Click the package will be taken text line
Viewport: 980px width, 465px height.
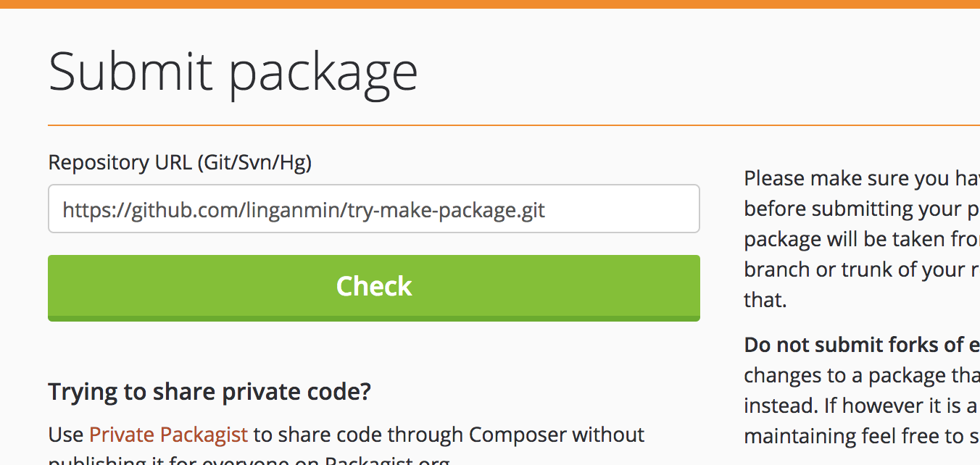point(862,239)
